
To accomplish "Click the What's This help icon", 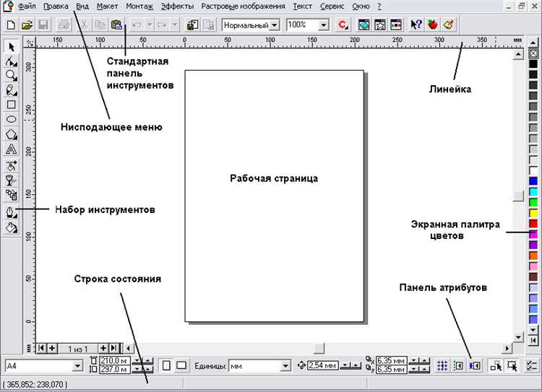I will [416, 25].
